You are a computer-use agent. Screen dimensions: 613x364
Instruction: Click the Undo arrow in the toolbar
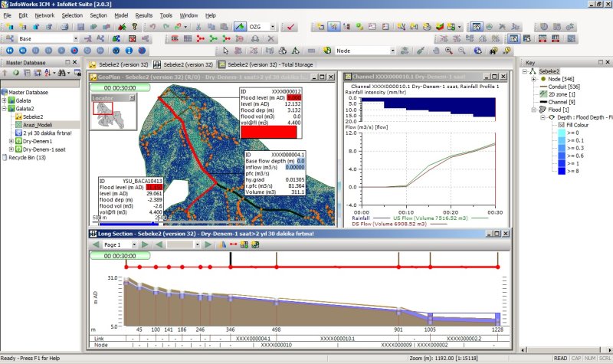(152, 27)
